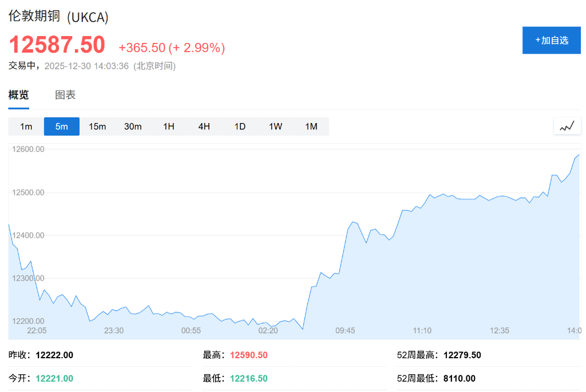Select the 1H timeframe
586x392 pixels.
[x=168, y=126]
